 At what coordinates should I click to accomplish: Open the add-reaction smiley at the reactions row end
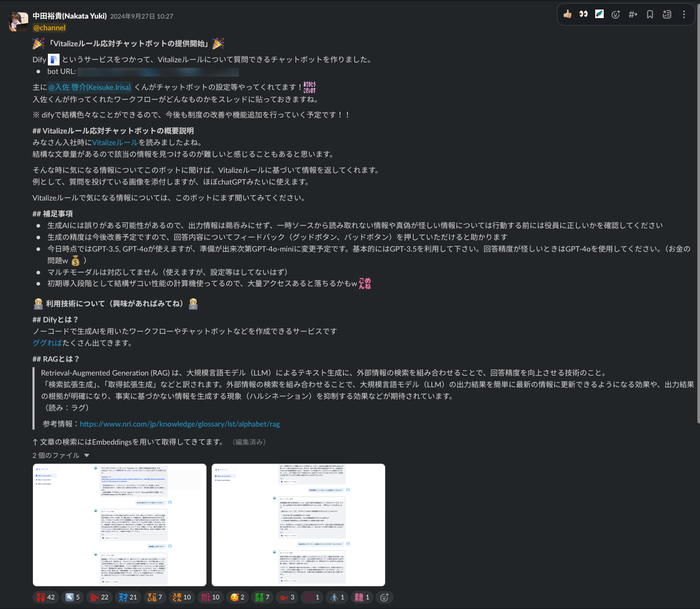[384, 597]
